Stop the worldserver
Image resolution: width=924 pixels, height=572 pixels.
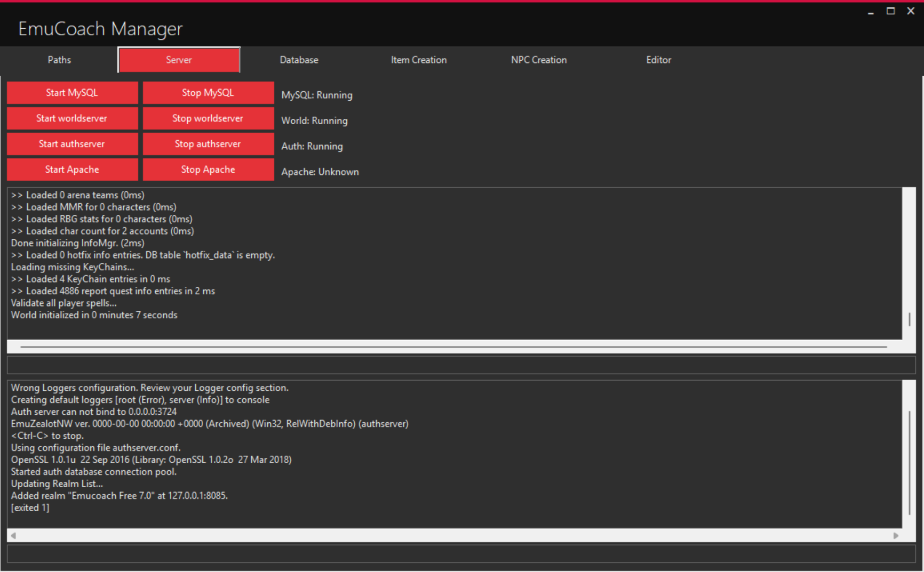pyautogui.click(x=208, y=118)
